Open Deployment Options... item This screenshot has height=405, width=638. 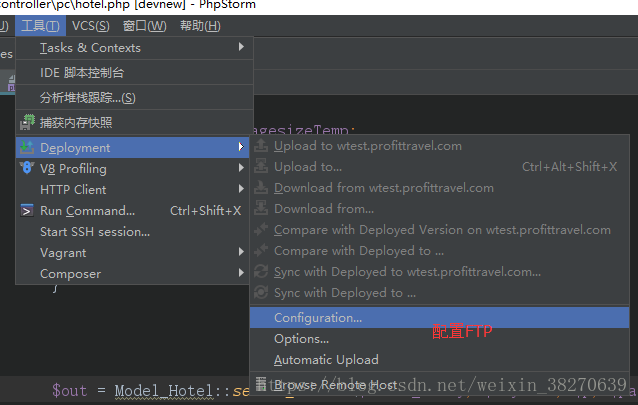coord(439,339)
